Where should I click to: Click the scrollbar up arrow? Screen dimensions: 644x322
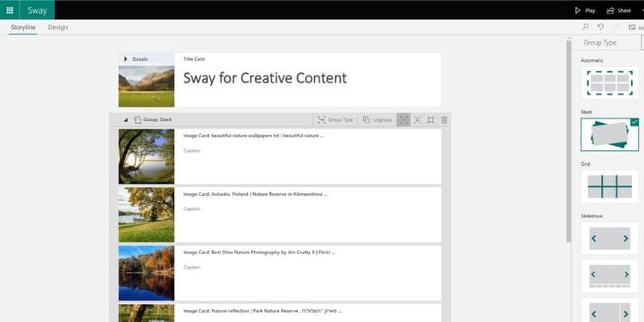568,39
